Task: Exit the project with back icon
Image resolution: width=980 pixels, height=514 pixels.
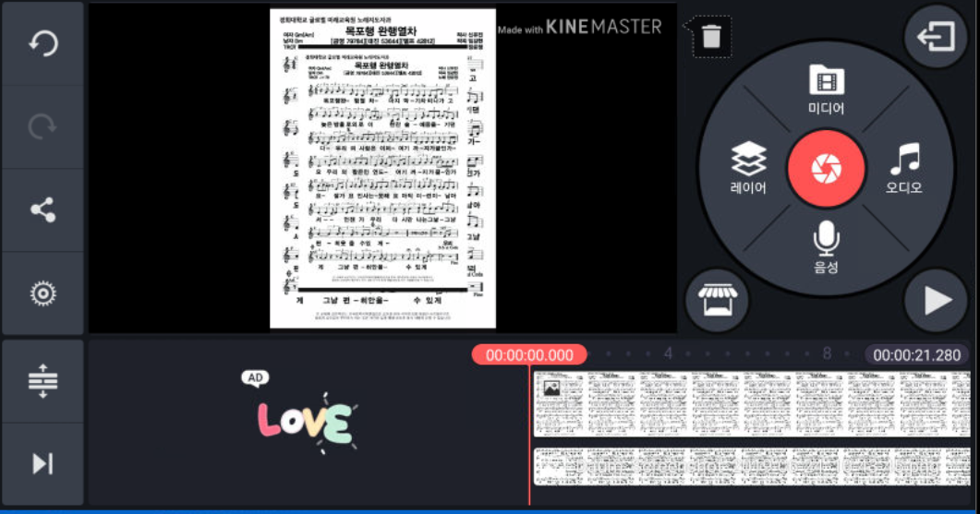Action: 936,36
